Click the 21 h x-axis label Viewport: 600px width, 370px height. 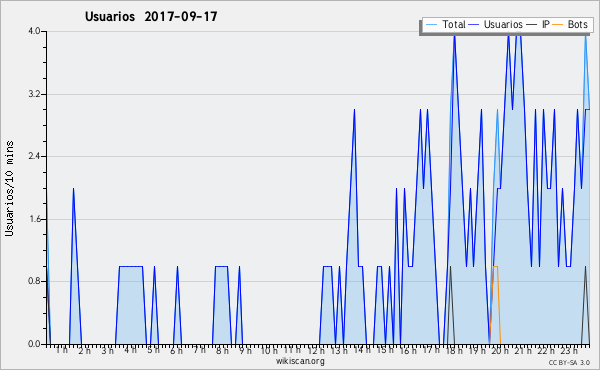pyautogui.click(x=523, y=350)
